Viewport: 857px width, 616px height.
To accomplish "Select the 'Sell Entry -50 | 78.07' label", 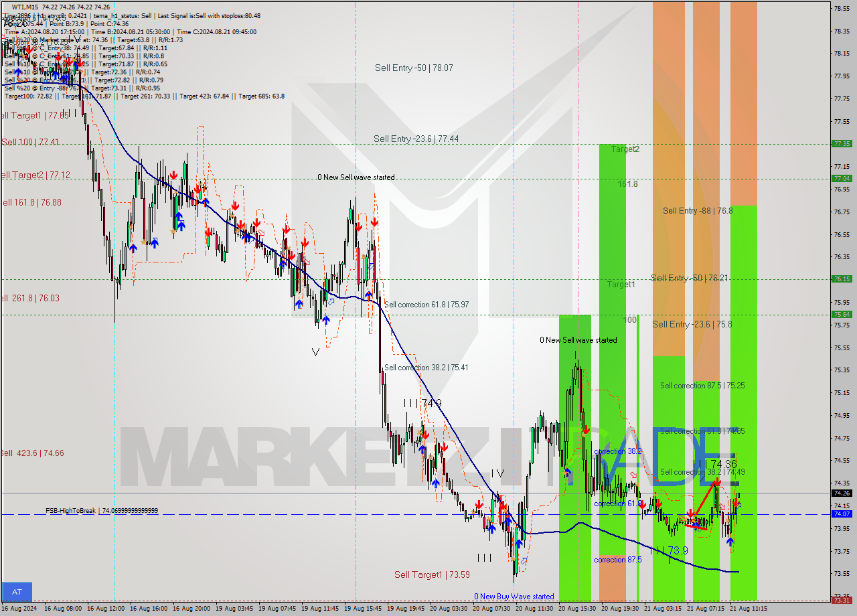I will point(414,68).
